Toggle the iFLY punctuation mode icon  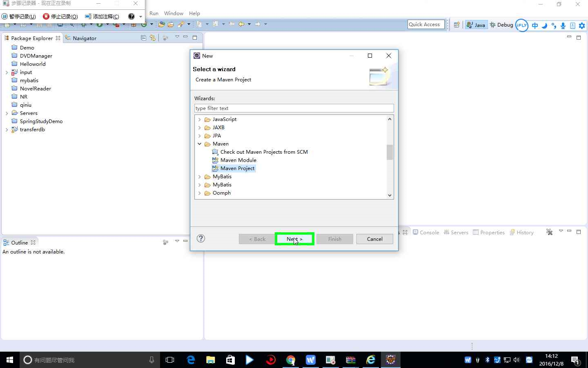554,25
